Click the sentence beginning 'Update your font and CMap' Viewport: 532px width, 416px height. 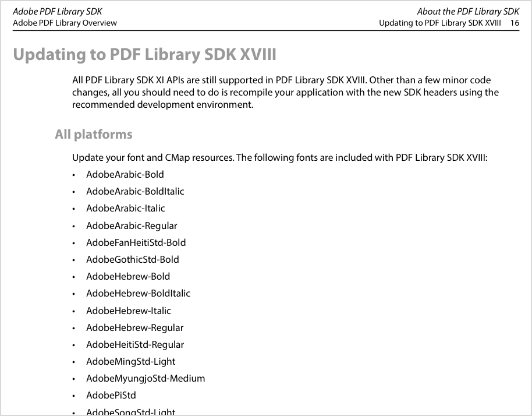pos(279,158)
